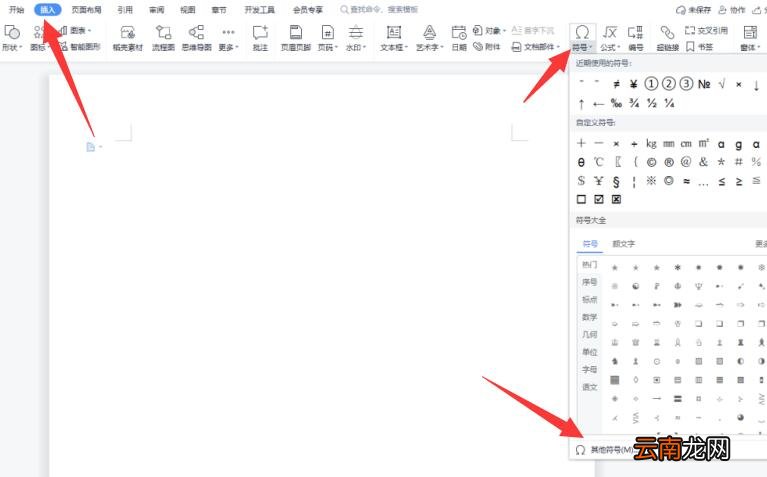Screen dimensions: 767x477
Task: Switch to the 页面布局 ribbon tab
Action: [86, 9]
